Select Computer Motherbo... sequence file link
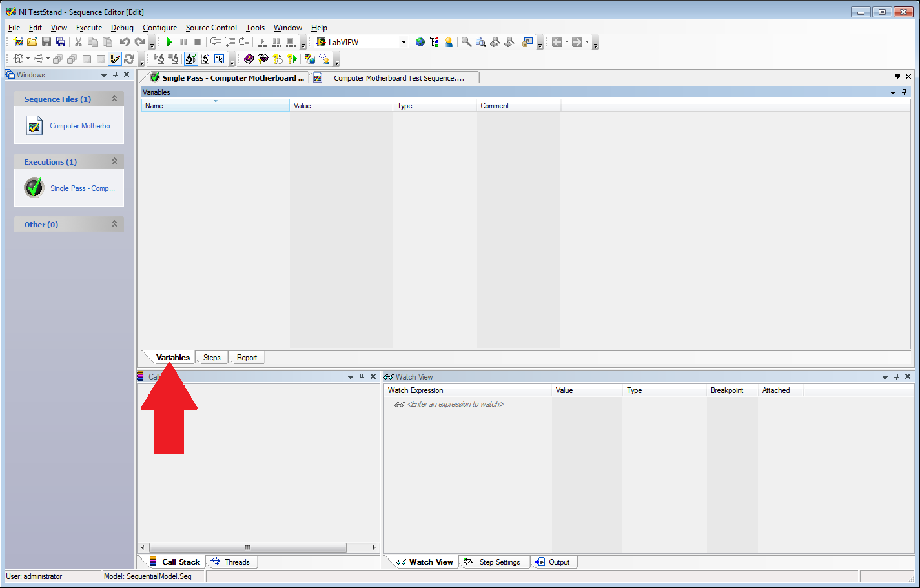This screenshot has width=920, height=588. coord(83,126)
